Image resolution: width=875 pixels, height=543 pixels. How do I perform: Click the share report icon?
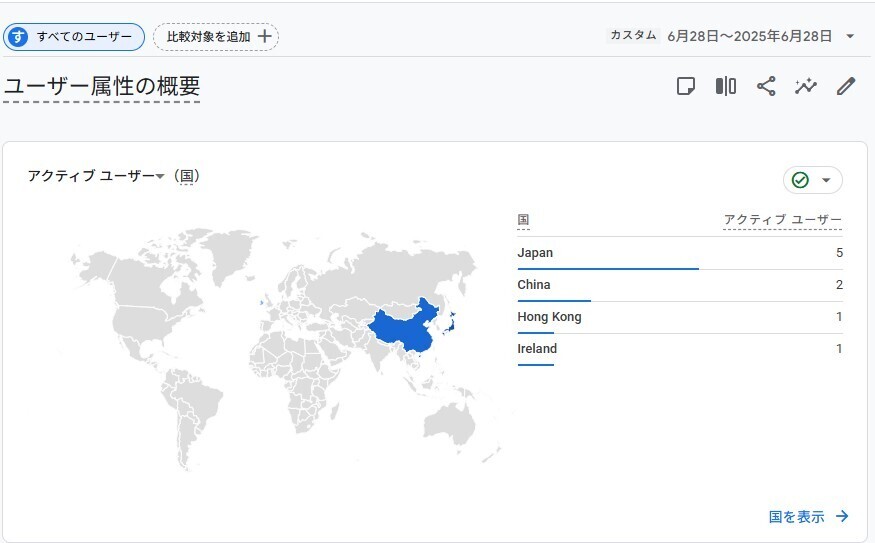click(x=766, y=86)
